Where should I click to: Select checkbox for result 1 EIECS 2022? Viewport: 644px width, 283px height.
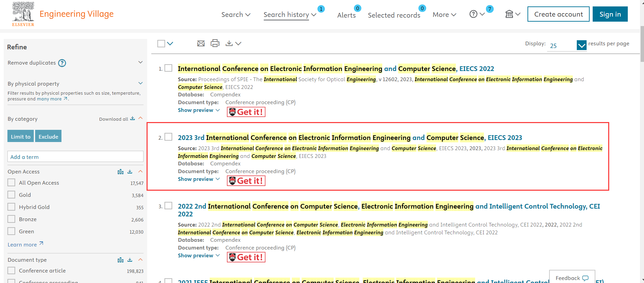tap(169, 68)
